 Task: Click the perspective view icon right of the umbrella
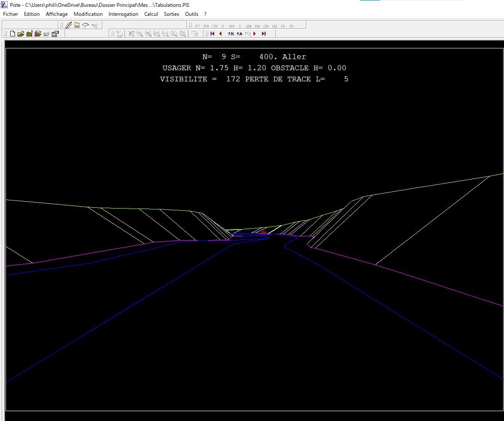point(95,25)
